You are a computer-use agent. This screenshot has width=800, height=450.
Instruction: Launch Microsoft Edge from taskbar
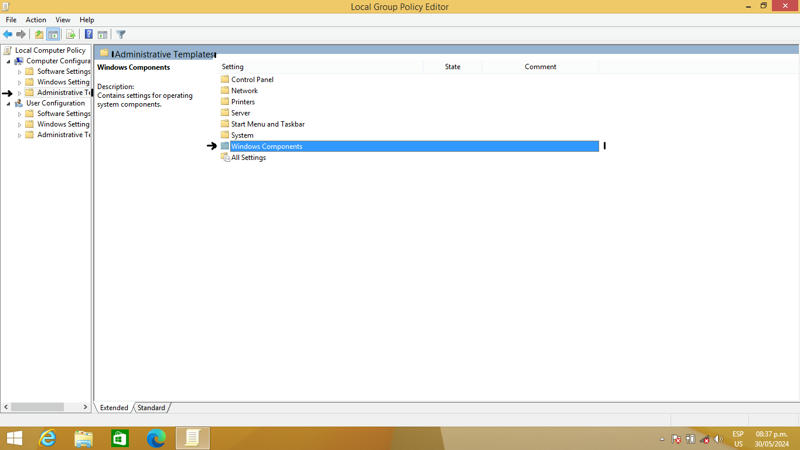click(156, 438)
